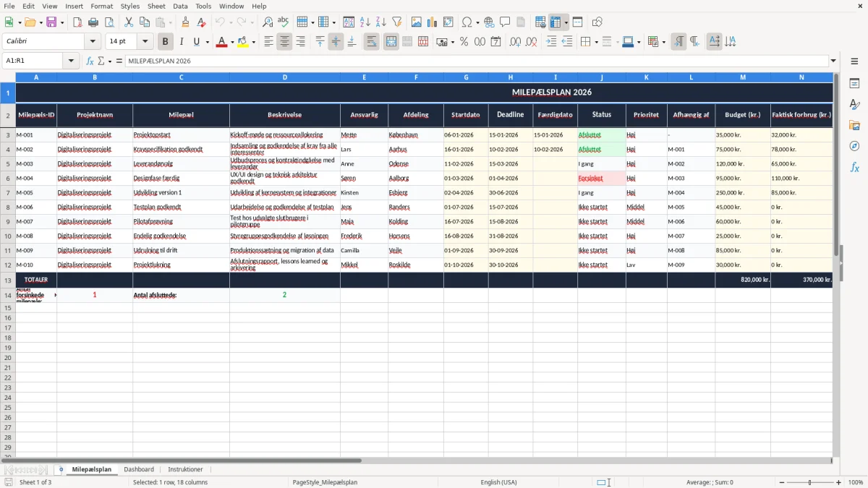Open the Sheet menu

[x=156, y=6]
